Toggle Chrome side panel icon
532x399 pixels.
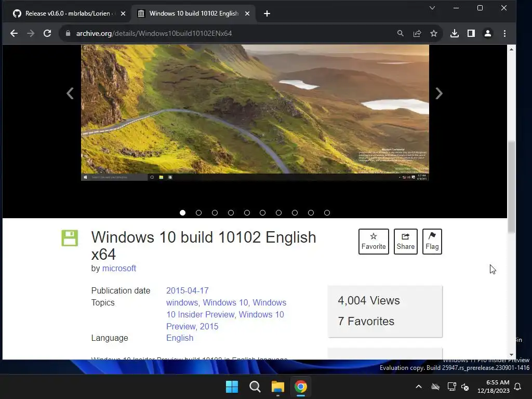click(x=471, y=33)
